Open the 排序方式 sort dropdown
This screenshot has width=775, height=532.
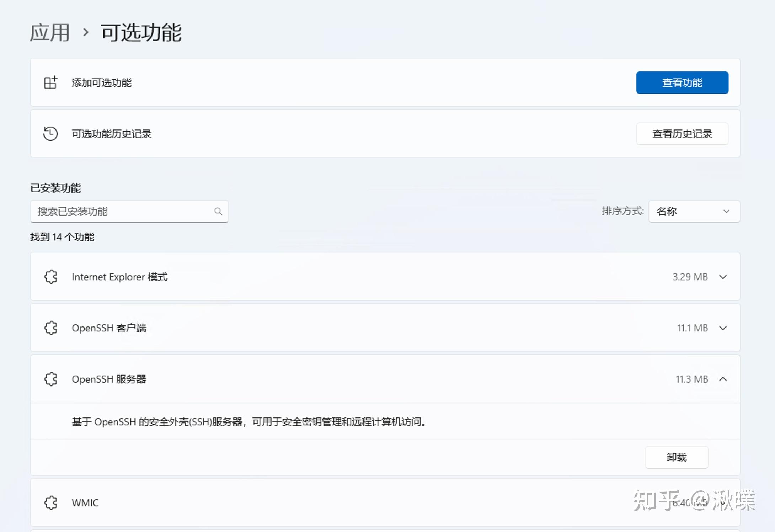693,211
